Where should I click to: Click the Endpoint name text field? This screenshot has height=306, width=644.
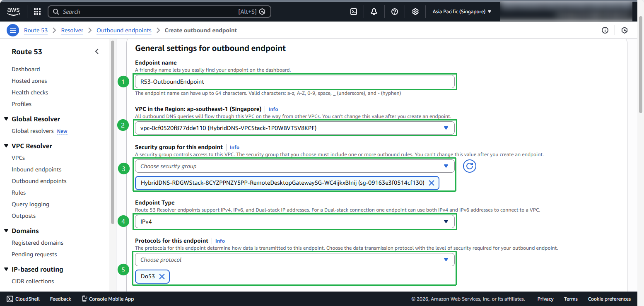295,82
